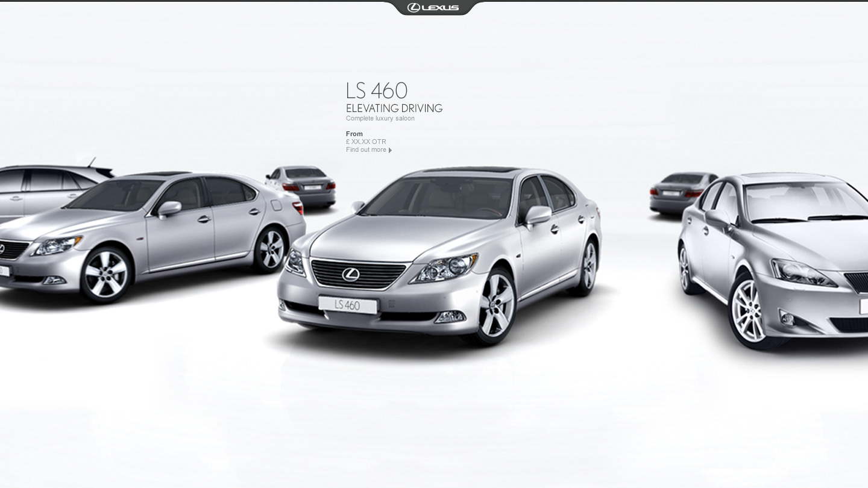The height and width of the screenshot is (488, 868).
Task: Click the '£ XX.XX OTR' price text
Action: coord(366,142)
